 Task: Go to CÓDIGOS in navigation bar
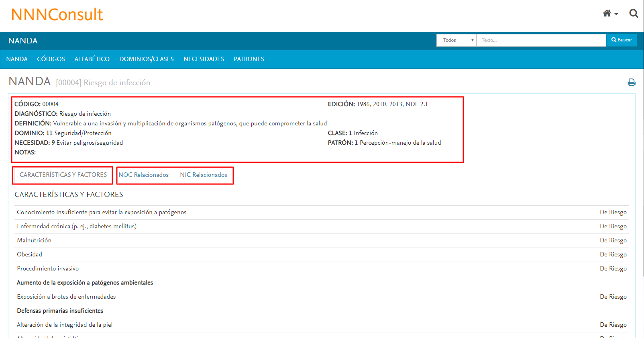coord(51,59)
